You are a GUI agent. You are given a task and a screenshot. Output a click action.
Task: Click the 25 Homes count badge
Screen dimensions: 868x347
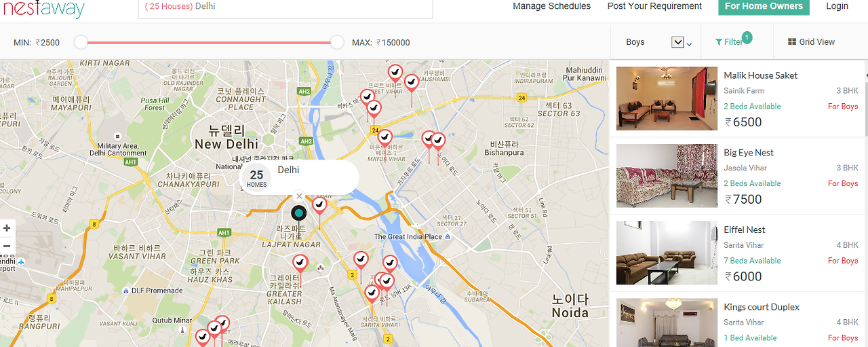pos(256,177)
